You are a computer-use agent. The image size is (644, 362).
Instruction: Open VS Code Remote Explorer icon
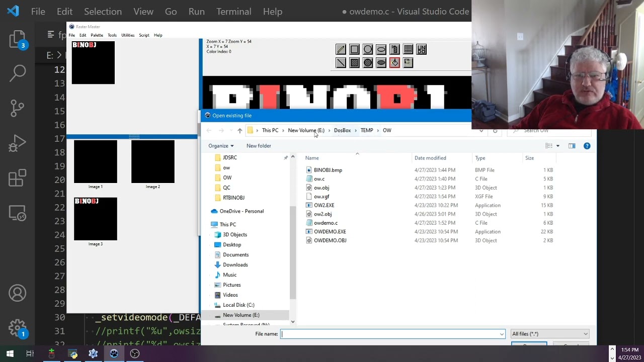(x=17, y=214)
